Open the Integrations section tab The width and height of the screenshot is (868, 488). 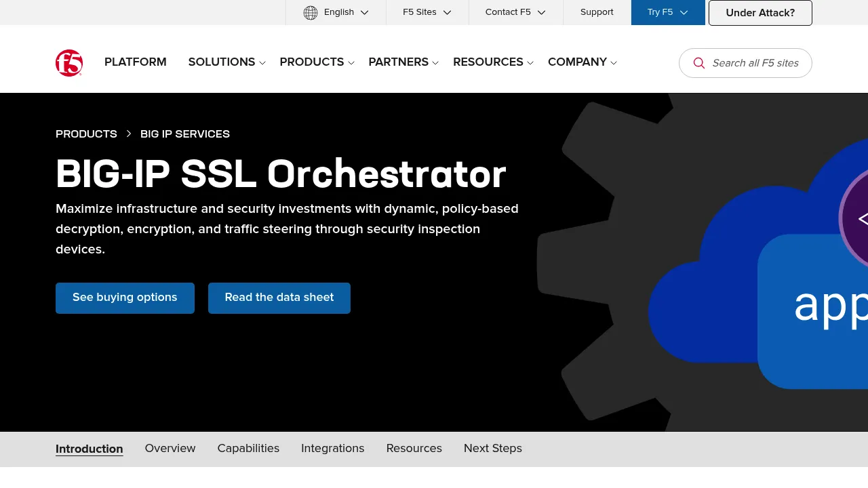[x=333, y=449]
